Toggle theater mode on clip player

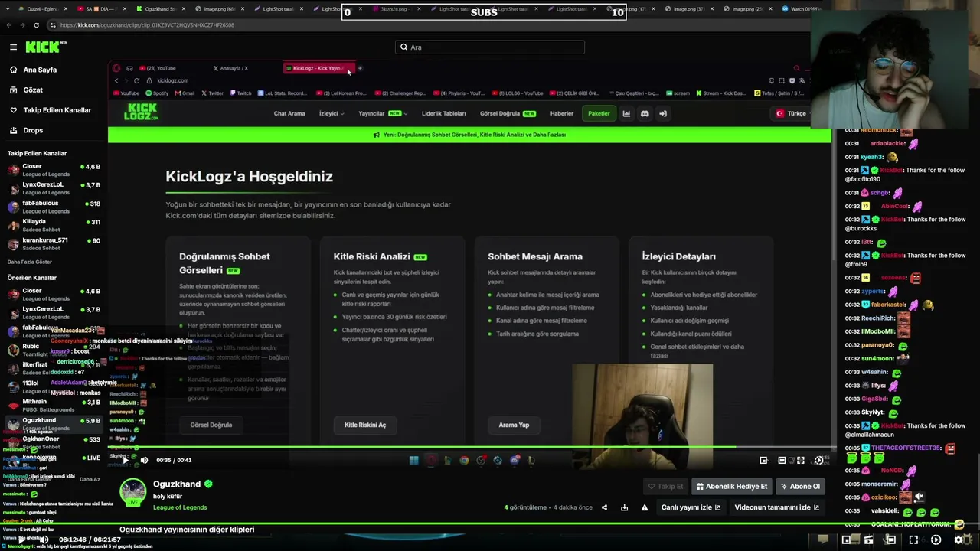click(x=782, y=460)
